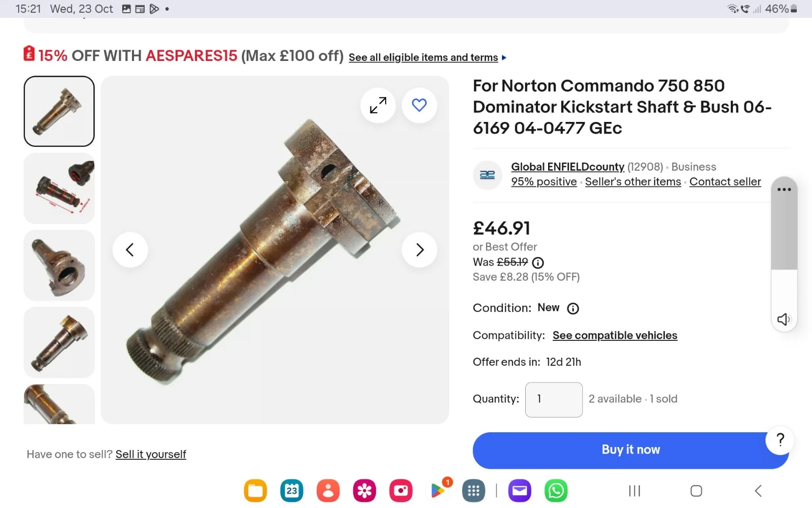812x508 pixels.
Task: Select the dimensions diagram thumbnail
Action: click(x=59, y=188)
